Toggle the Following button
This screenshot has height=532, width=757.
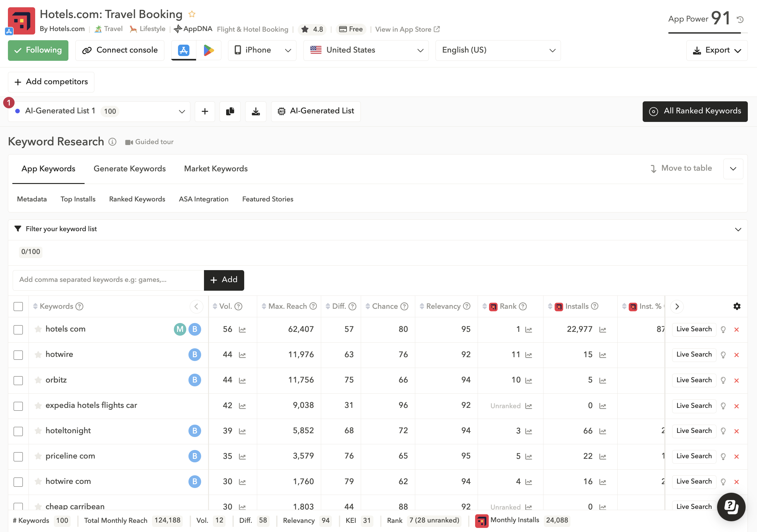pyautogui.click(x=38, y=50)
